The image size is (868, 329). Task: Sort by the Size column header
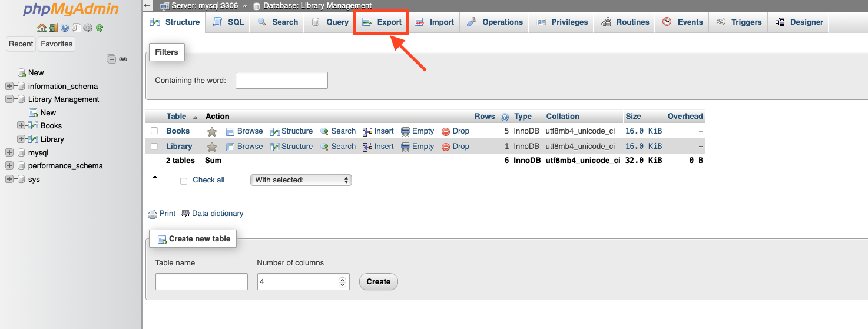633,117
